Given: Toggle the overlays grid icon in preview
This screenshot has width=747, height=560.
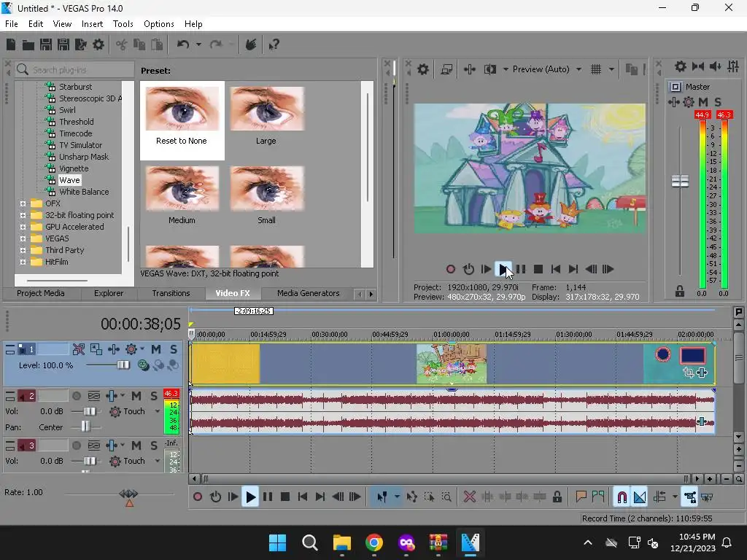Looking at the screenshot, I should [x=596, y=69].
